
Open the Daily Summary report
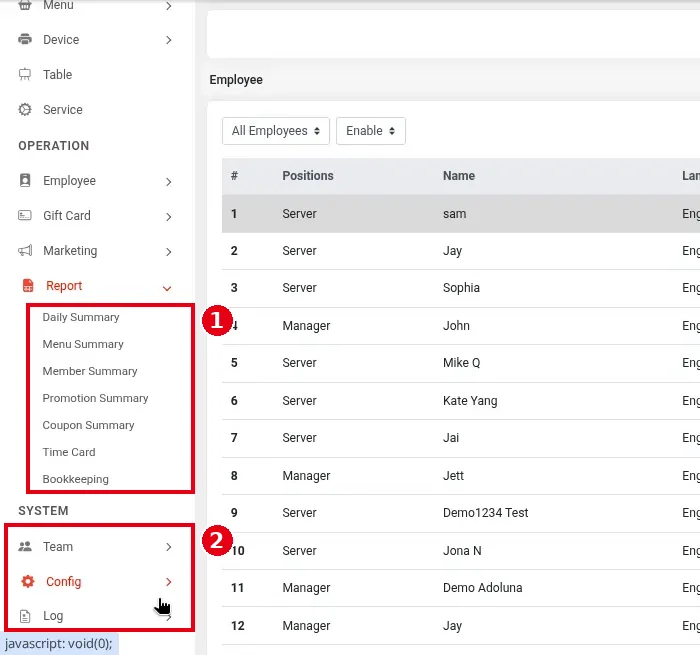pyautogui.click(x=81, y=317)
